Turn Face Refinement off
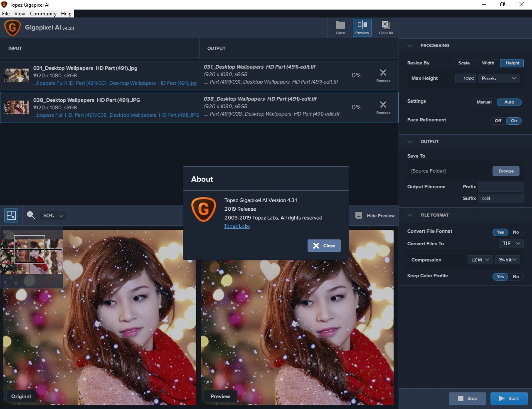This screenshot has width=532, height=409. pos(498,121)
